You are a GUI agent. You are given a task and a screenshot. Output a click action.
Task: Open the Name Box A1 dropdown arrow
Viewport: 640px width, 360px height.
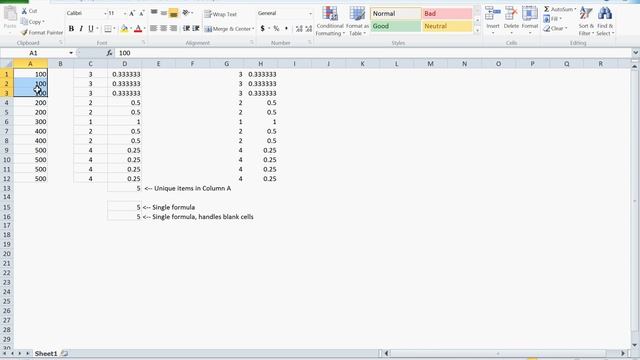click(71, 53)
